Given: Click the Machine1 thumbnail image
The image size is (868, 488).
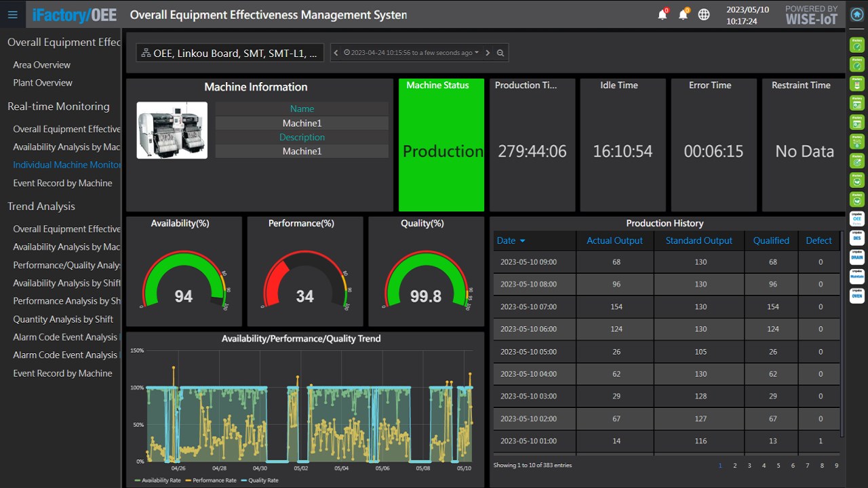Looking at the screenshot, I should point(172,130).
